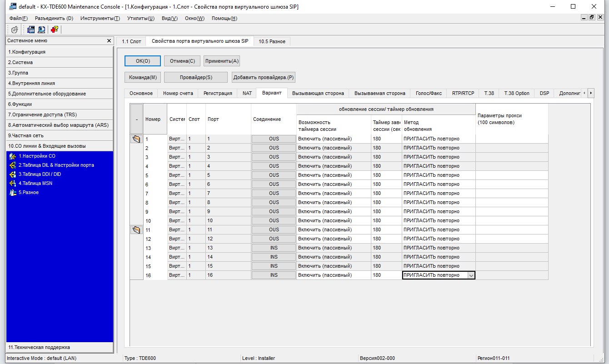Expand the 4.Внутренняя линия menu section
The image size is (609, 364).
pos(60,83)
